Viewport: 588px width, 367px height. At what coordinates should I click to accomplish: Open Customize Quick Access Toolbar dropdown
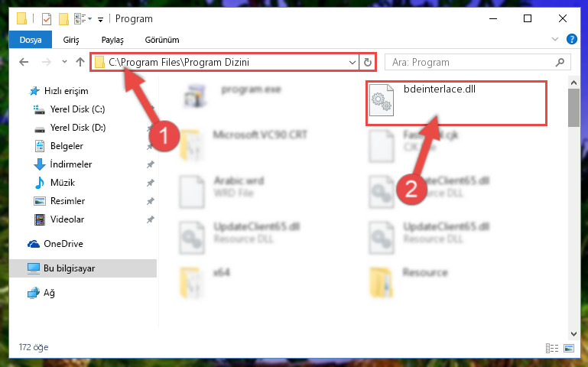click(100, 19)
